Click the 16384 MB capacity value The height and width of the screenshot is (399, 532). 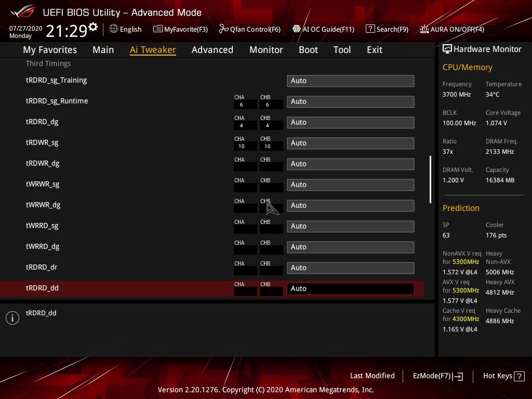[x=500, y=180]
